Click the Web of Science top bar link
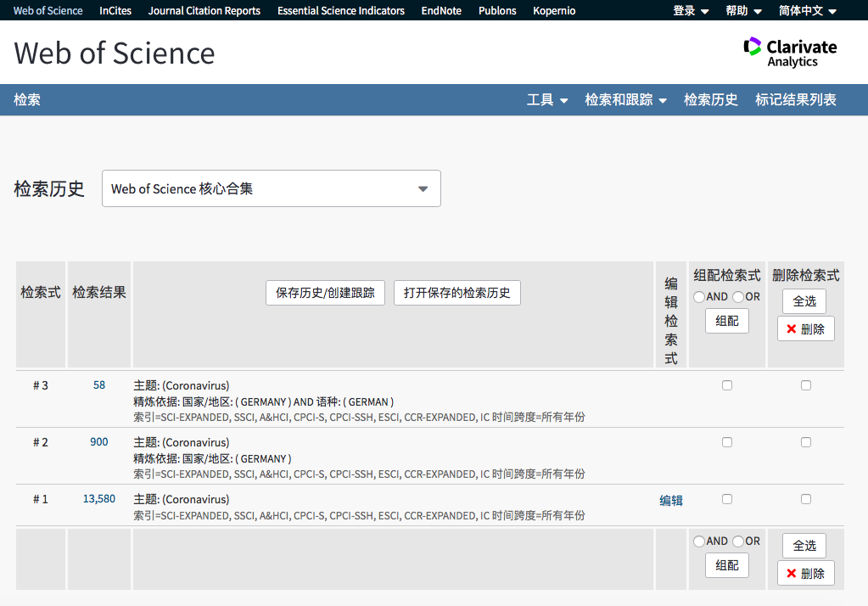 (48, 10)
